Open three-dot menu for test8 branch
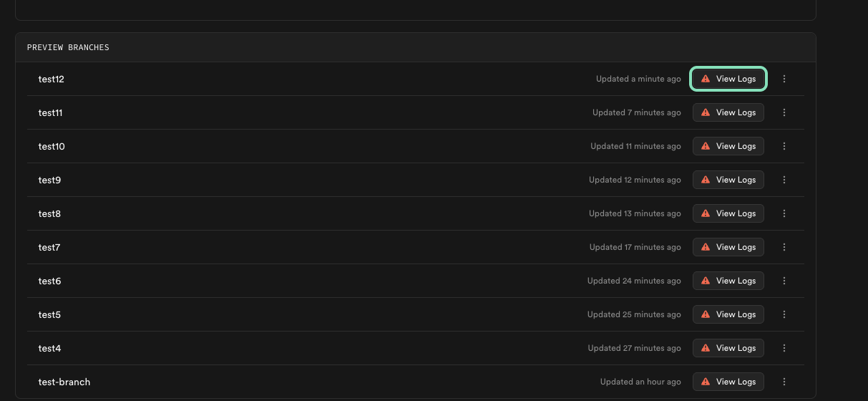 tap(784, 213)
